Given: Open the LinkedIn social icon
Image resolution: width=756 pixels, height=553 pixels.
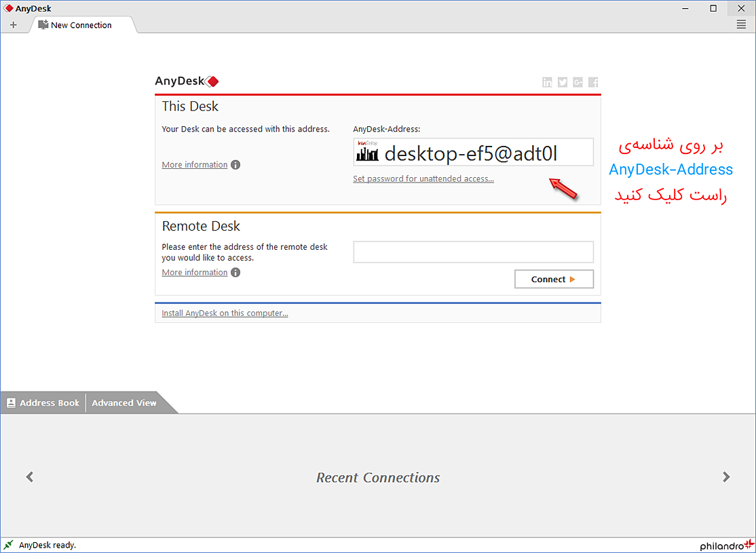Looking at the screenshot, I should pyautogui.click(x=547, y=82).
